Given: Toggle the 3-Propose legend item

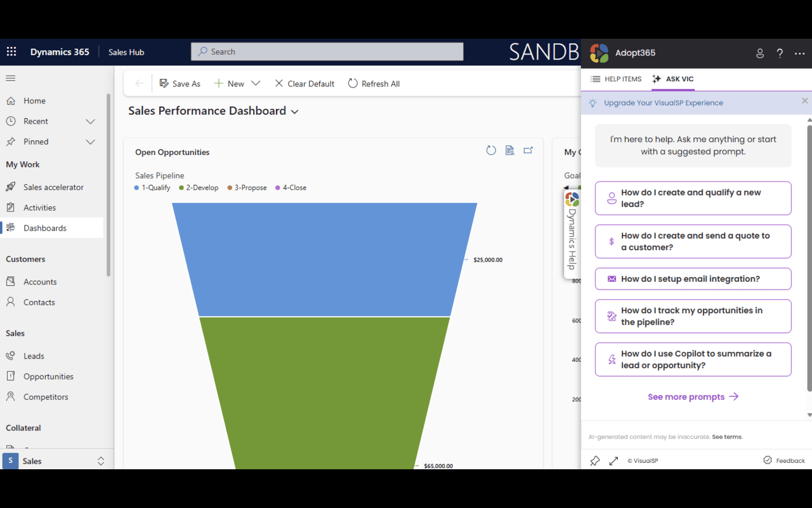Looking at the screenshot, I should 247,187.
